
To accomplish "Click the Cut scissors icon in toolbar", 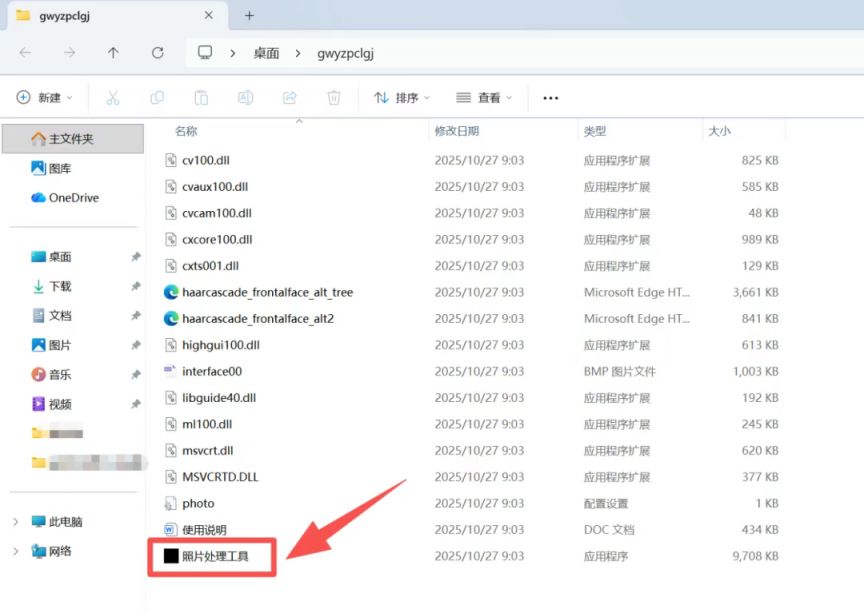I will click(113, 98).
